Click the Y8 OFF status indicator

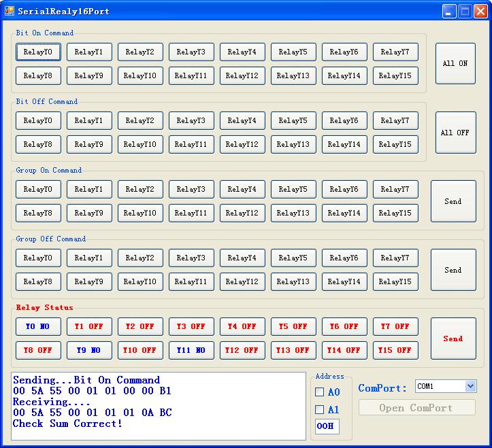click(38, 350)
